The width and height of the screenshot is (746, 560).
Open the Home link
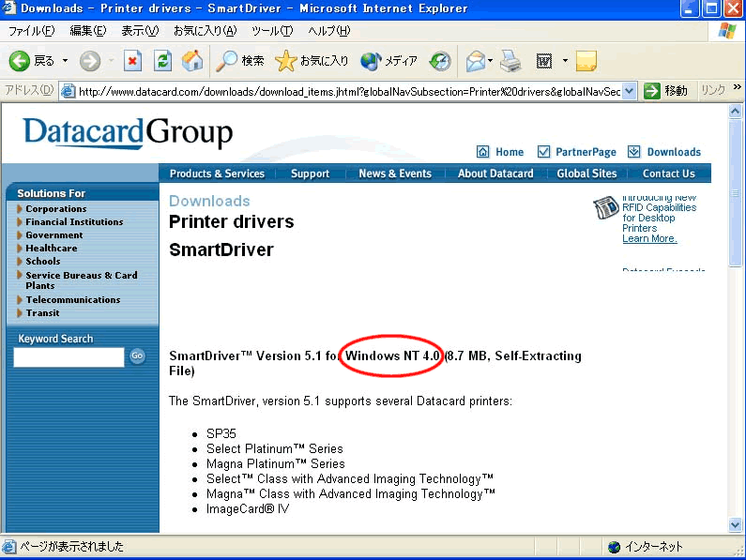coord(510,152)
